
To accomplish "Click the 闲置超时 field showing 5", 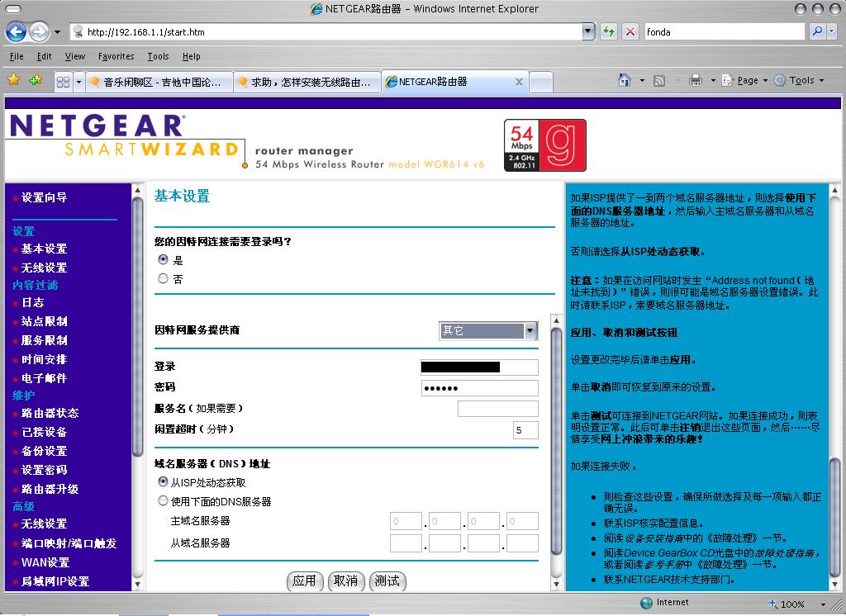I will click(x=525, y=430).
